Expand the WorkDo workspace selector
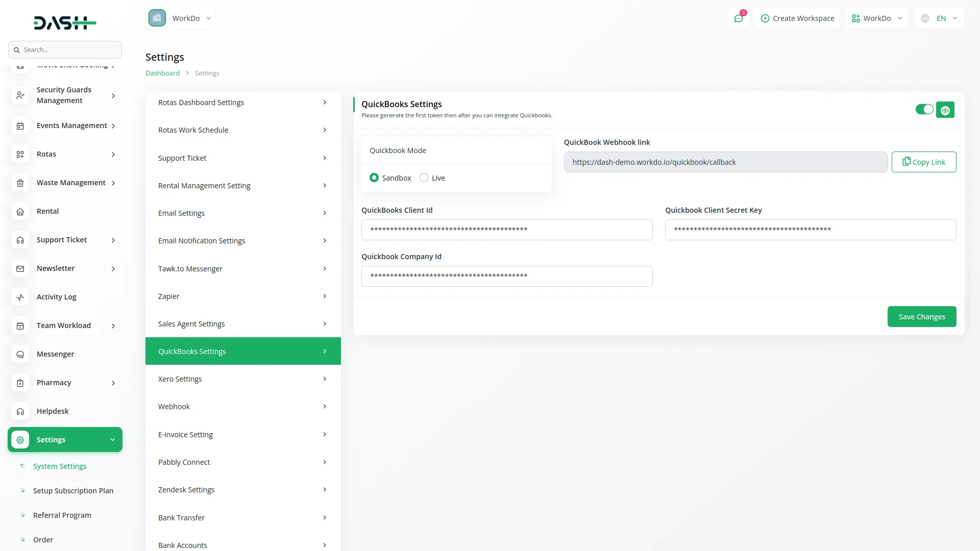The width and height of the screenshot is (980, 551). pos(181,18)
